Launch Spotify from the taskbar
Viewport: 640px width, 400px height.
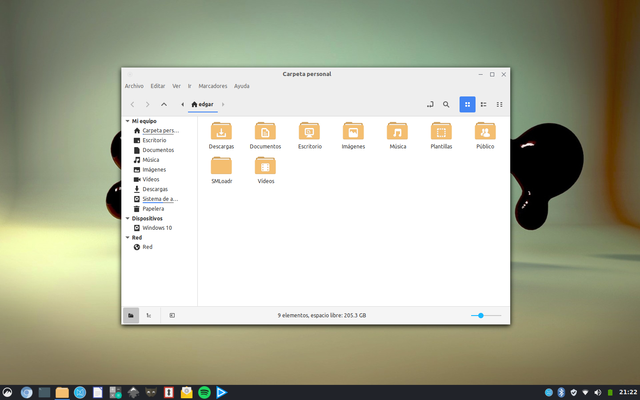tap(204, 392)
